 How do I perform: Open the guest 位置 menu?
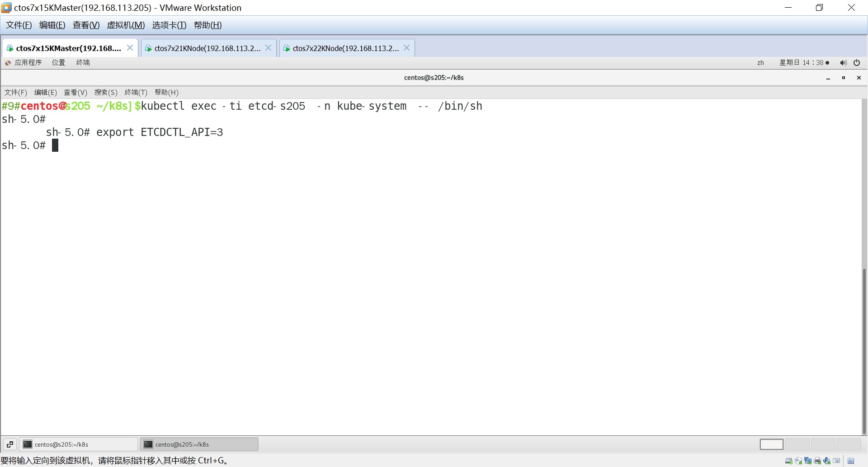[59, 63]
